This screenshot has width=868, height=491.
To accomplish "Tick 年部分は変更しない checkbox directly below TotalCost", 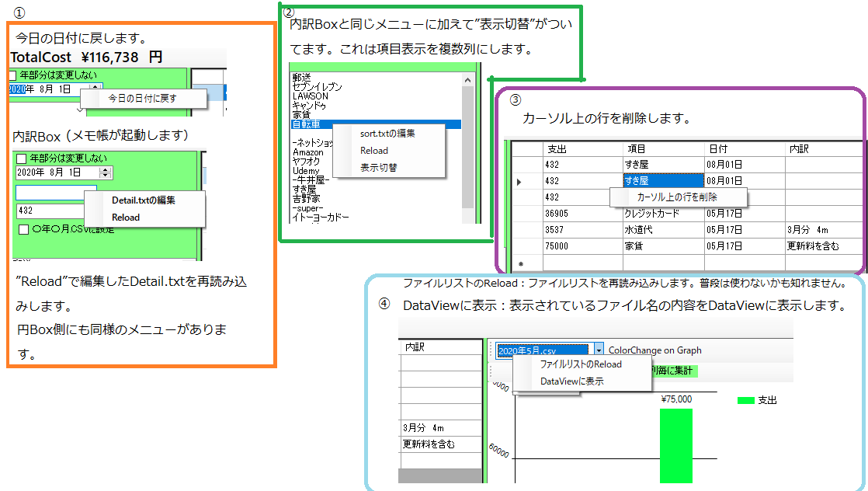I will tap(13, 75).
